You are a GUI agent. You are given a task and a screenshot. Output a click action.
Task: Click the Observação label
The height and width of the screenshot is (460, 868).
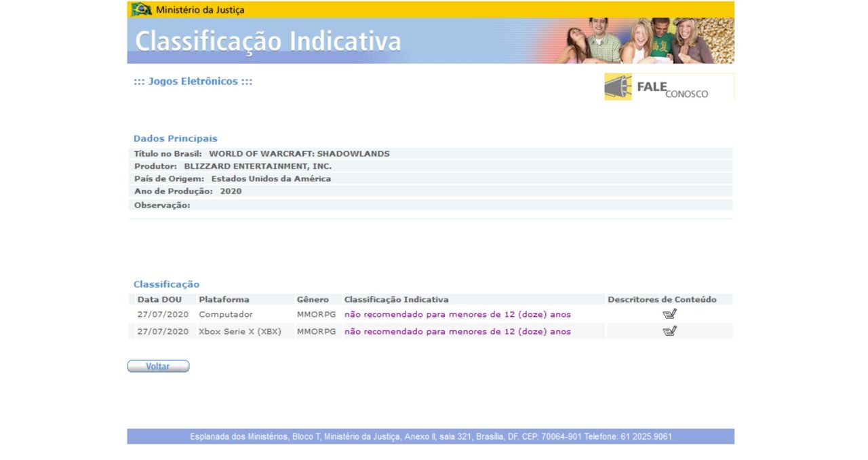pos(162,205)
